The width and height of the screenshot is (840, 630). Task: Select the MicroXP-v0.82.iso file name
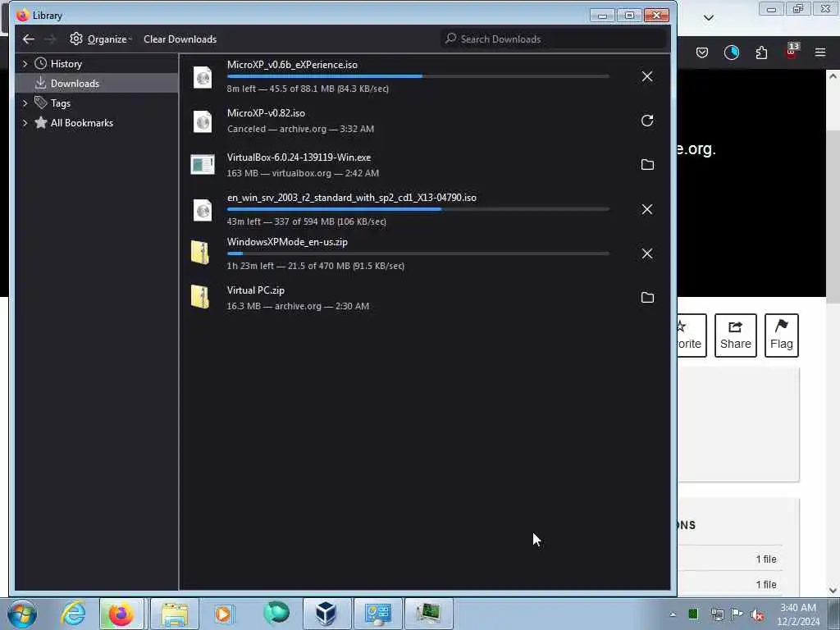(x=266, y=113)
